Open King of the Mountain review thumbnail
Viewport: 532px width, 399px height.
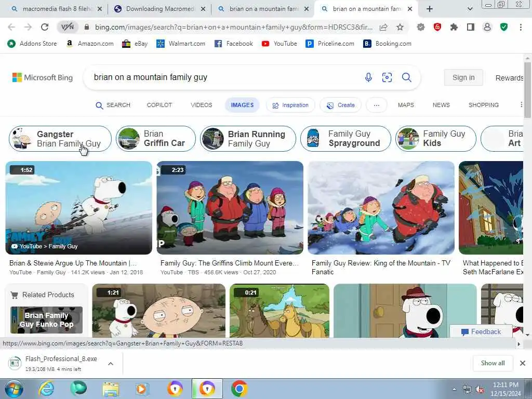click(381, 208)
